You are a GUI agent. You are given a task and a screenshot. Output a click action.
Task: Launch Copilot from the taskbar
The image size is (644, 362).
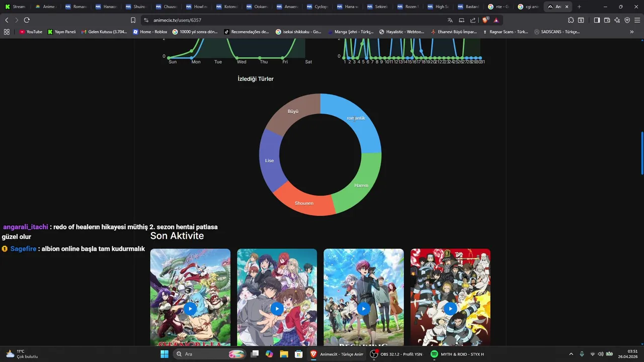(x=269, y=354)
